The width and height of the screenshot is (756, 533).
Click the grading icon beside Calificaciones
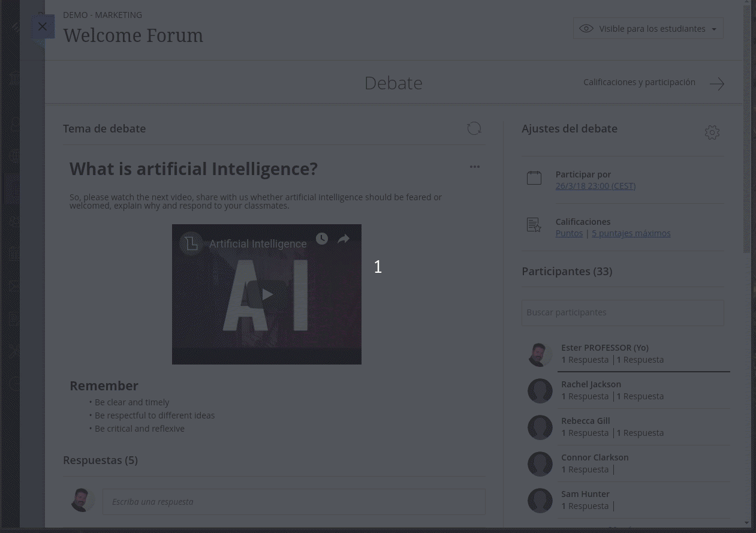click(534, 225)
